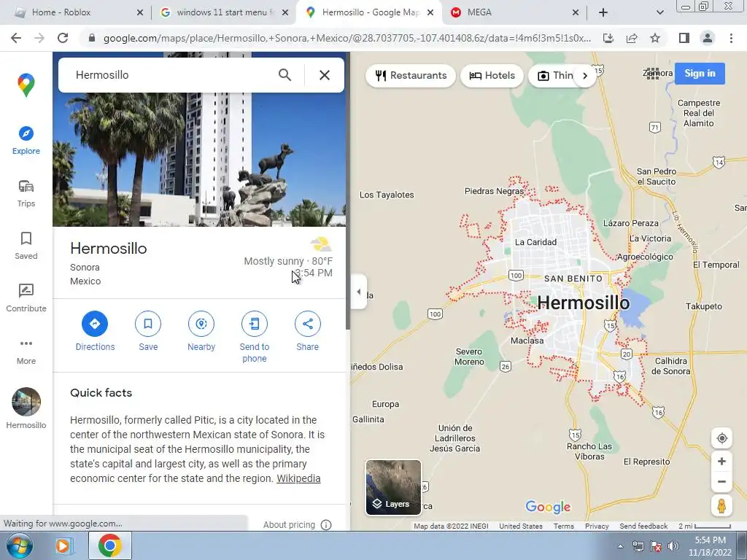Open the Wikipedia link in Quick facts

[x=298, y=478]
